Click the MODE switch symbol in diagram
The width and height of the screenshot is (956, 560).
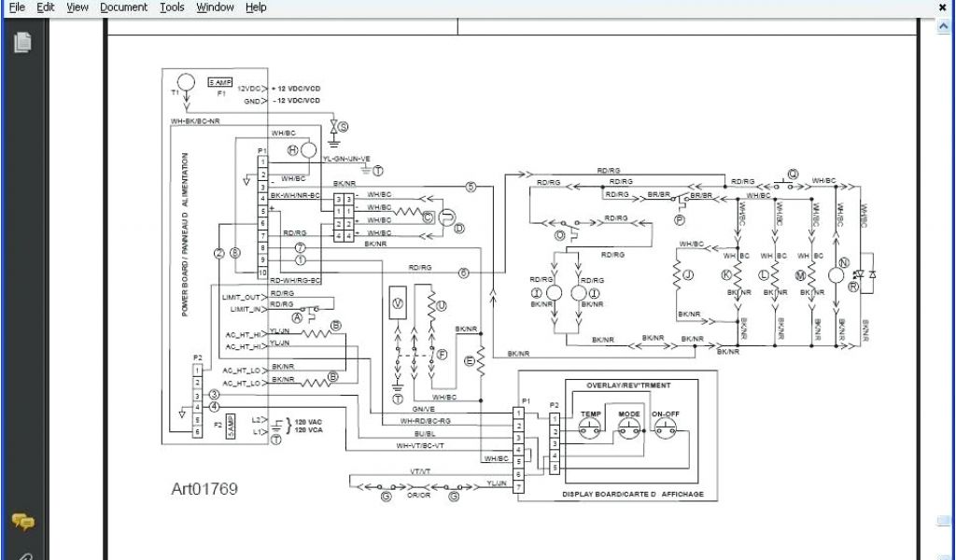point(627,427)
